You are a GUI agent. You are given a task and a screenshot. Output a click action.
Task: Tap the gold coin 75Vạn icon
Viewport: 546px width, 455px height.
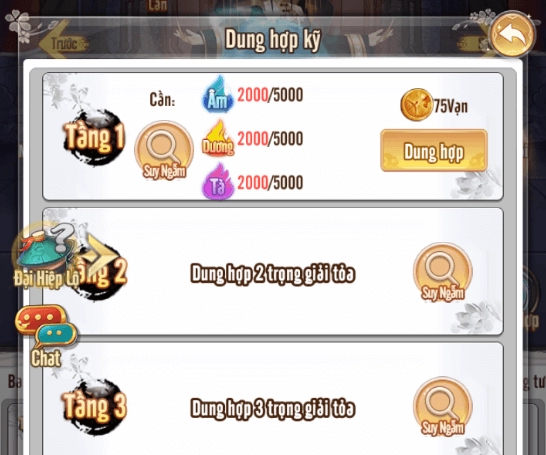click(x=416, y=105)
